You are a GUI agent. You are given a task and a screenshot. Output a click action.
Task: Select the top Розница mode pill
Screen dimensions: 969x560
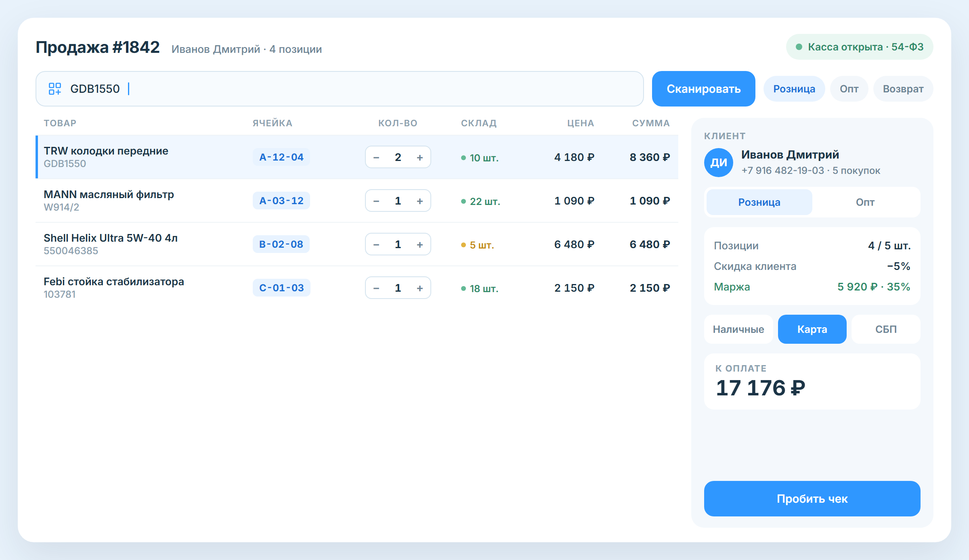coord(794,89)
